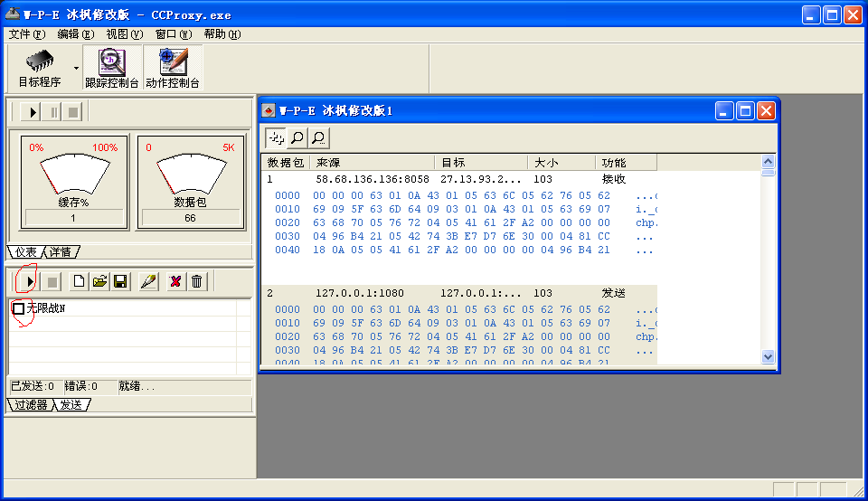Start capture with upper play button

click(32, 112)
